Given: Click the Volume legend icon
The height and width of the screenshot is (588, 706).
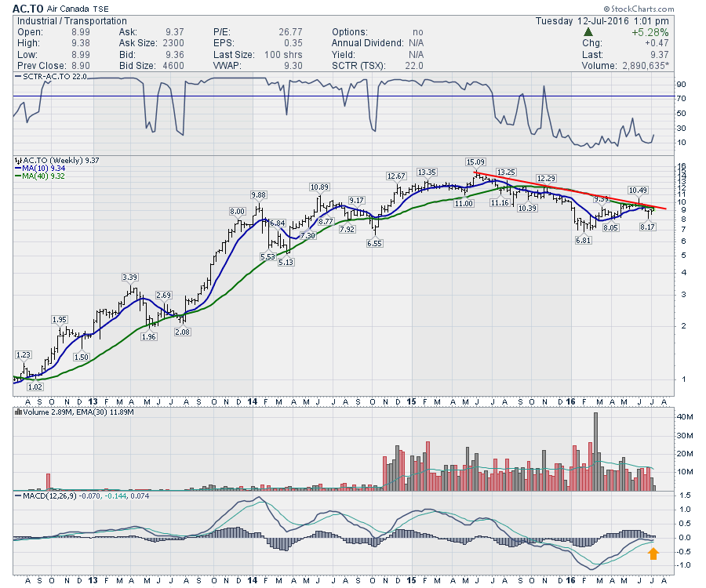Looking at the screenshot, I should [16, 412].
